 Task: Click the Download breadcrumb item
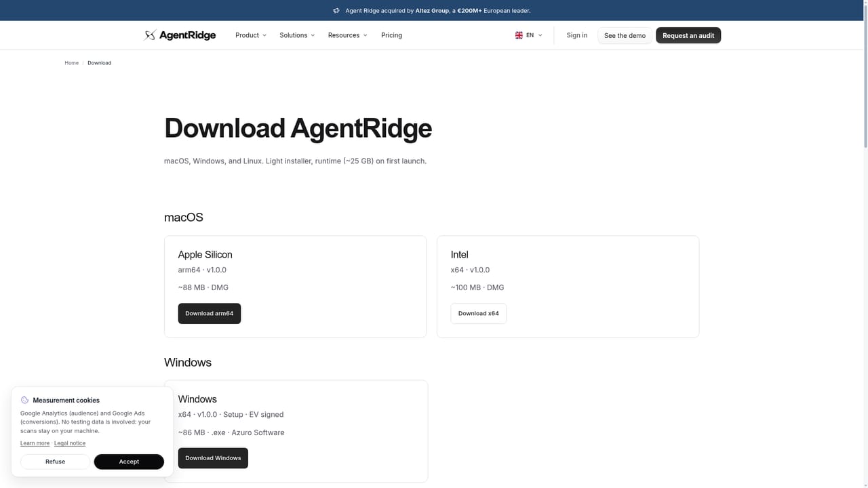(99, 63)
